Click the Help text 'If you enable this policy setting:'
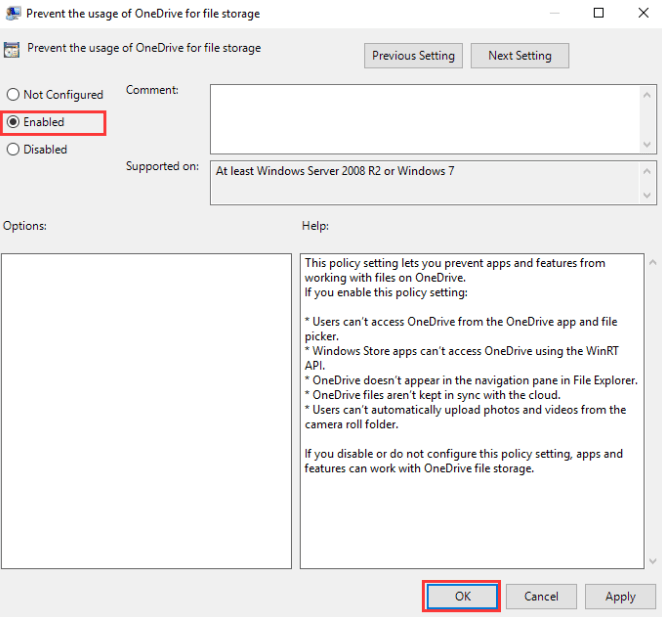This screenshot has width=662, height=617. pos(386,292)
